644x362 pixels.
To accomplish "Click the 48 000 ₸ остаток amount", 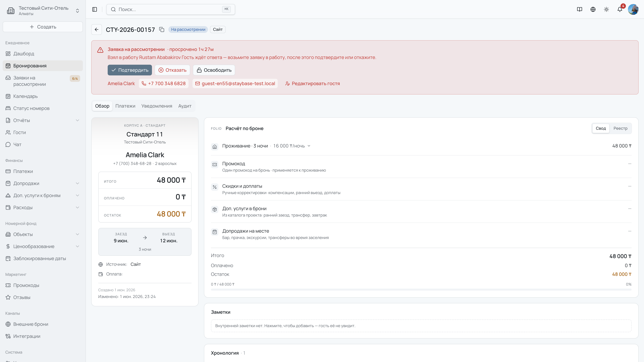I will pos(171,214).
